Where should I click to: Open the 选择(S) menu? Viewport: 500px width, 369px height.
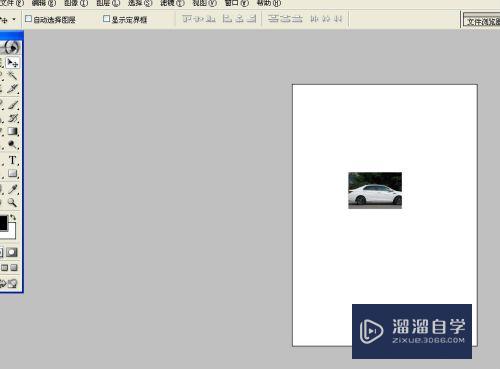140,3
